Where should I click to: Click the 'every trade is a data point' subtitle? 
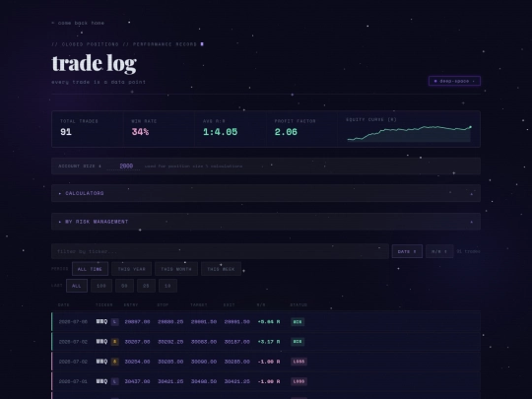(x=99, y=82)
